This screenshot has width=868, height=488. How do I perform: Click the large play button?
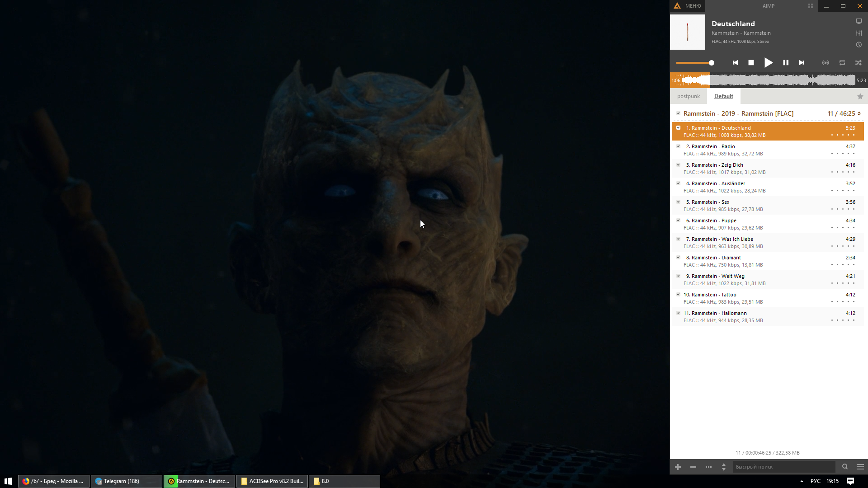pyautogui.click(x=768, y=63)
